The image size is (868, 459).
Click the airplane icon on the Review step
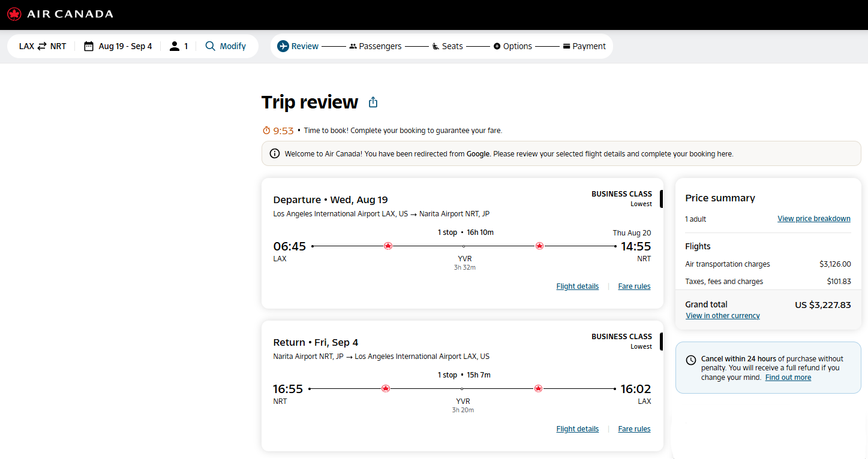click(283, 46)
